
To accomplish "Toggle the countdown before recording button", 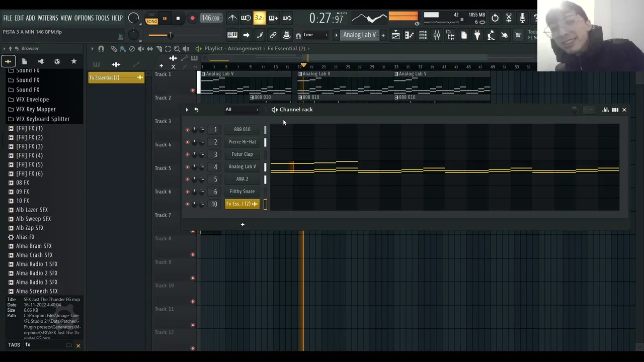I will 260,18.
